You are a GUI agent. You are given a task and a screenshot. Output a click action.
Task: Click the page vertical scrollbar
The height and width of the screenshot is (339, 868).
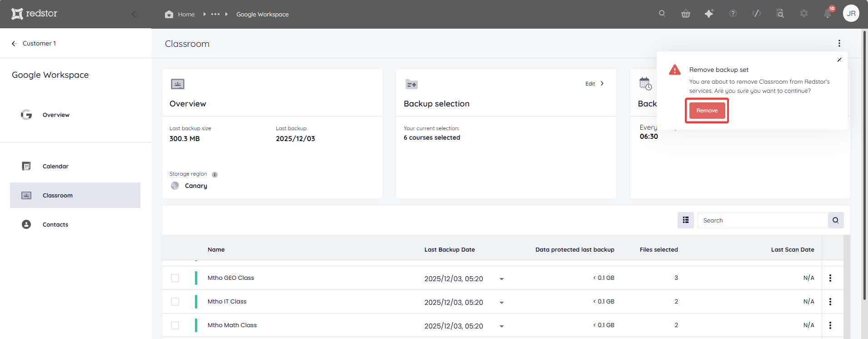(x=864, y=165)
